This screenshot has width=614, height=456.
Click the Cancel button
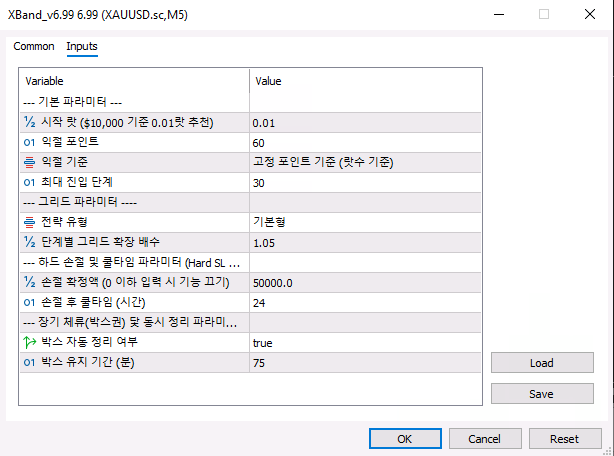(x=485, y=439)
